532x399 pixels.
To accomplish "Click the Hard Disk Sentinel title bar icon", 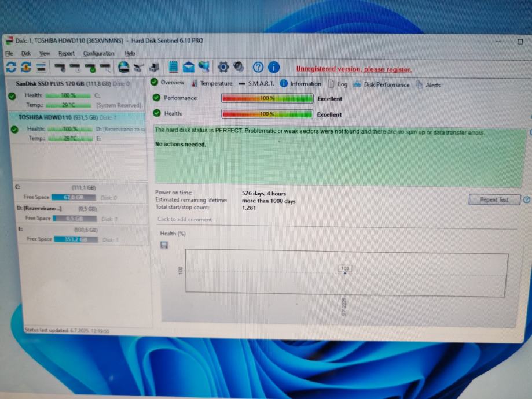I will [9, 40].
